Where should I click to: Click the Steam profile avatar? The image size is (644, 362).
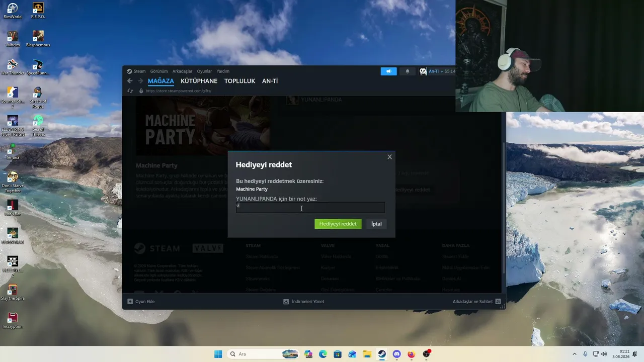[423, 71]
